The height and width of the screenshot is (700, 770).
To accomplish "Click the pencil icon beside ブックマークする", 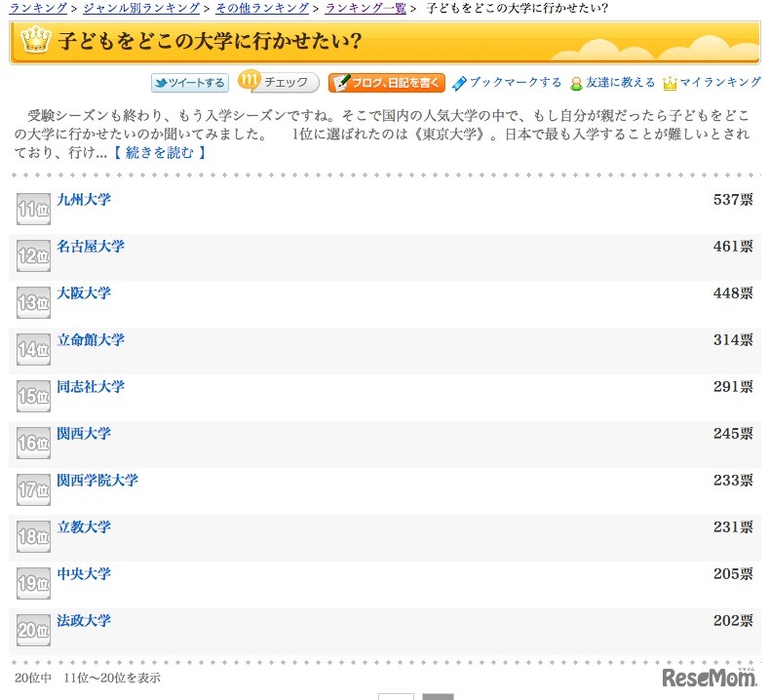I will [460, 84].
